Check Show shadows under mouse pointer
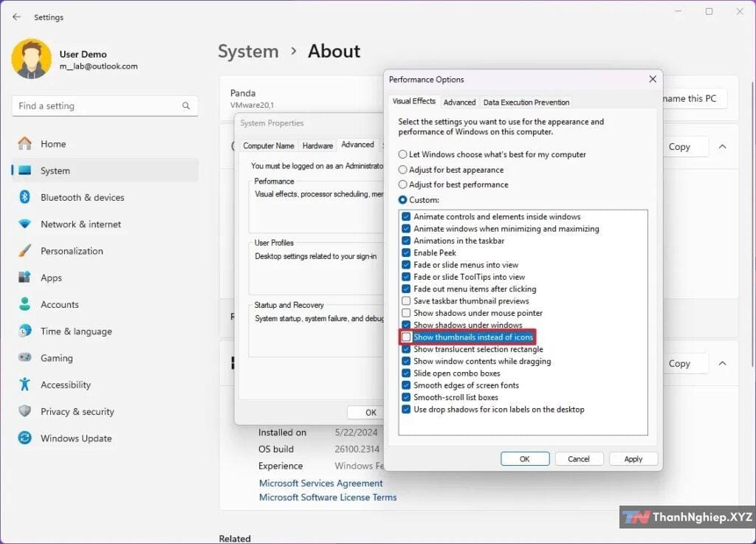Image resolution: width=756 pixels, height=544 pixels. (x=406, y=313)
